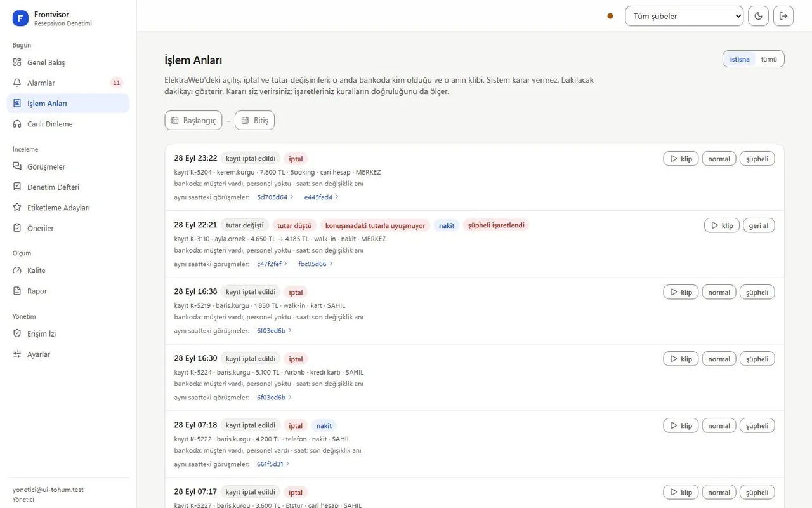Open Genel Bakış from the sidebar

[x=68, y=62]
